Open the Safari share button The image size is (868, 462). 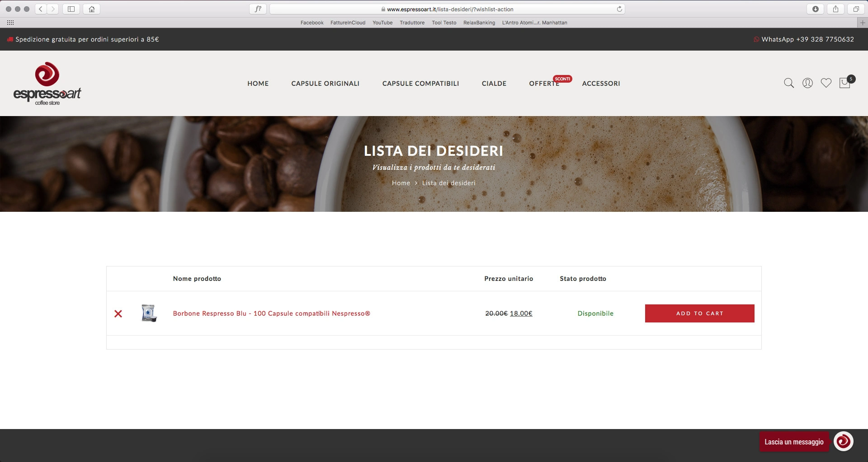[835, 9]
